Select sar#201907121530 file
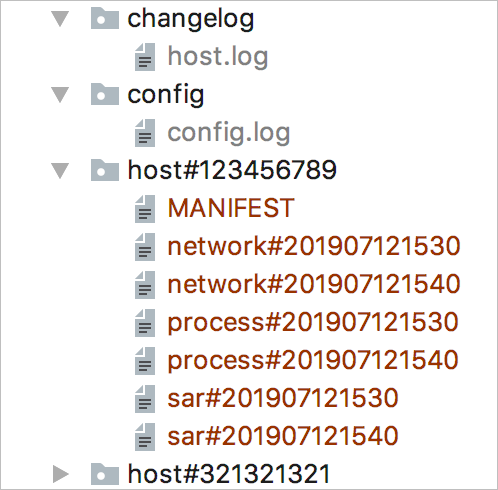Viewport: 498px width, 490px height. click(283, 398)
